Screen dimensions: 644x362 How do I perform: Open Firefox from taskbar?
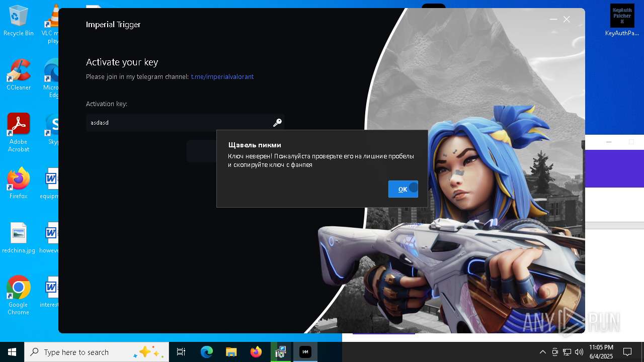point(256,352)
